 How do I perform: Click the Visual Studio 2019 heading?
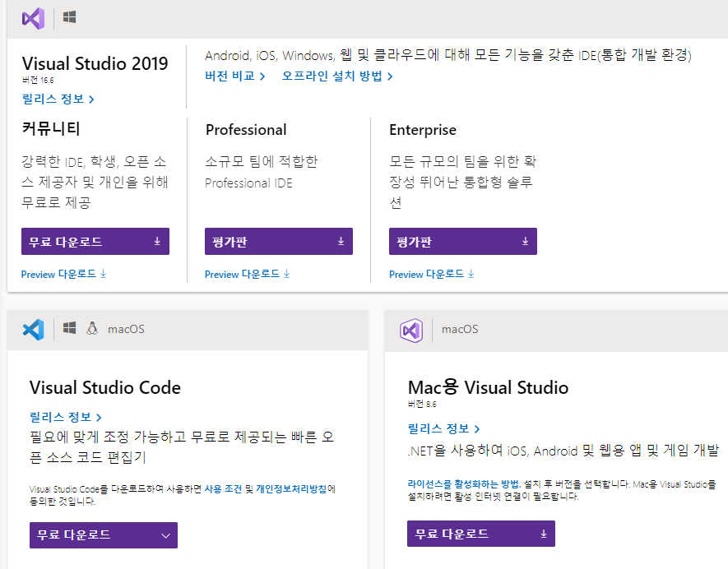pyautogui.click(x=95, y=63)
